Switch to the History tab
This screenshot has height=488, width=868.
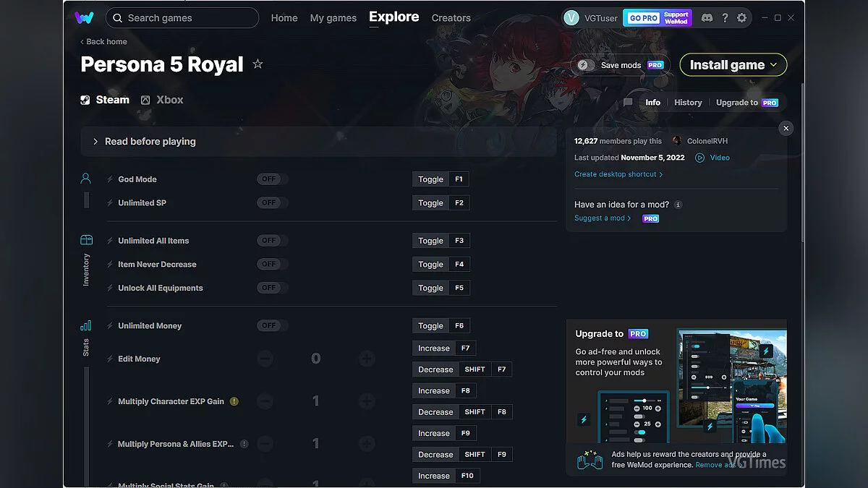[x=688, y=103]
